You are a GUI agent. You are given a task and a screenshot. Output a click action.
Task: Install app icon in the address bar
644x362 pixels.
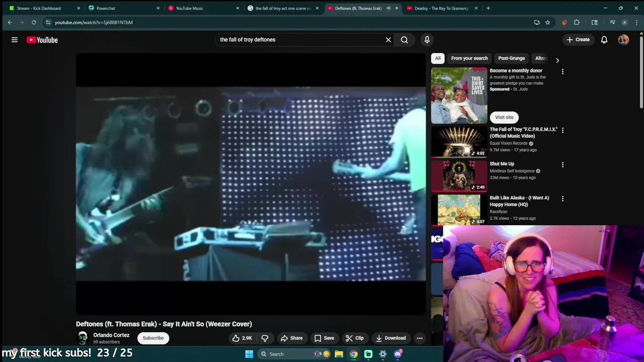click(x=537, y=22)
